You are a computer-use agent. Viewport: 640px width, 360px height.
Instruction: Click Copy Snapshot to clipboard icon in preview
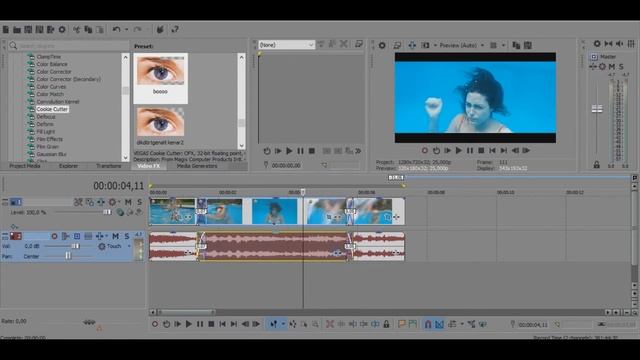click(516, 45)
